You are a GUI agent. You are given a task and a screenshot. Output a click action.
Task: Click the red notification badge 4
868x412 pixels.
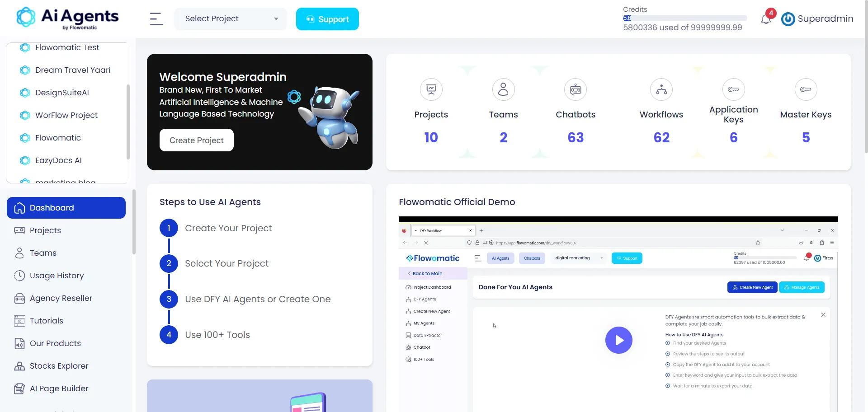tap(771, 13)
